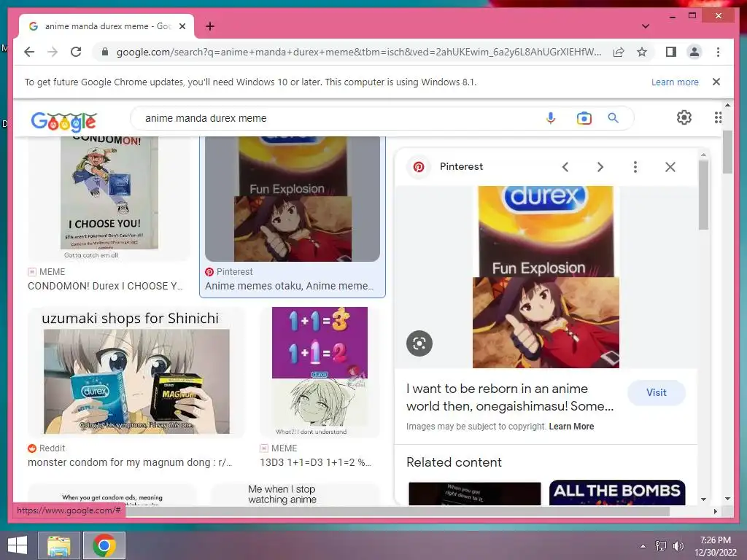Viewport: 747px width, 560px height.
Task: Open taskbar clock showing 7:26 PM
Action: [715, 546]
